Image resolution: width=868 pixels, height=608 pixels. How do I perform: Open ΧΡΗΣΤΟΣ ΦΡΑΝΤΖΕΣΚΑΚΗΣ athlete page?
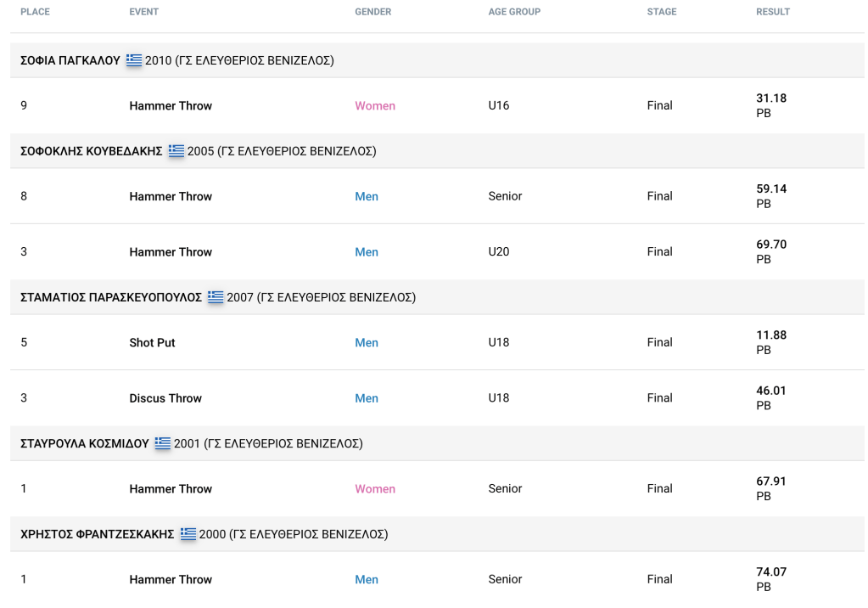[x=97, y=535]
